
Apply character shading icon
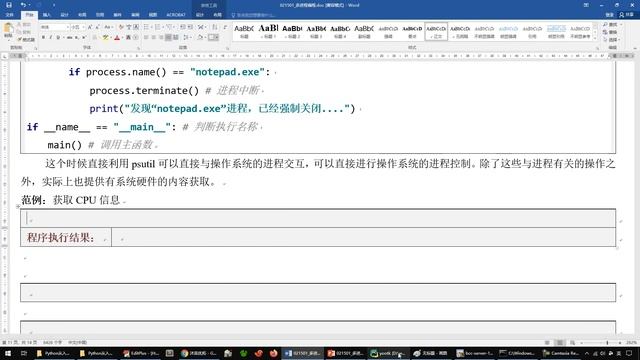coord(128,38)
